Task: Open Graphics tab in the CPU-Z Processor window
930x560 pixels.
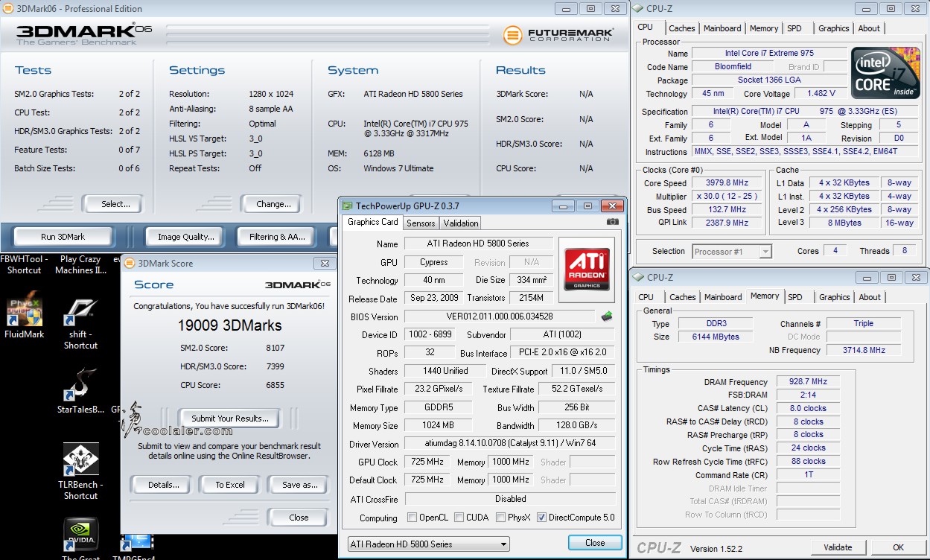Action: pos(834,28)
